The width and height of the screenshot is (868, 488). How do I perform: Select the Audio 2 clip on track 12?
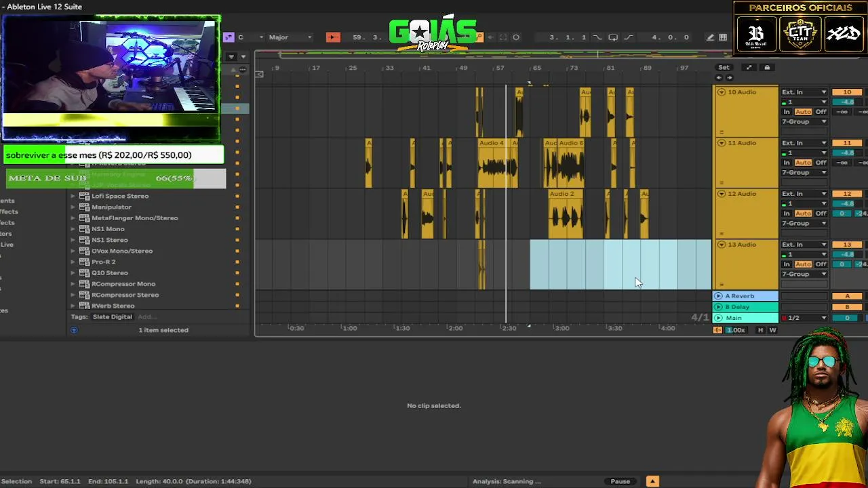[x=566, y=214]
